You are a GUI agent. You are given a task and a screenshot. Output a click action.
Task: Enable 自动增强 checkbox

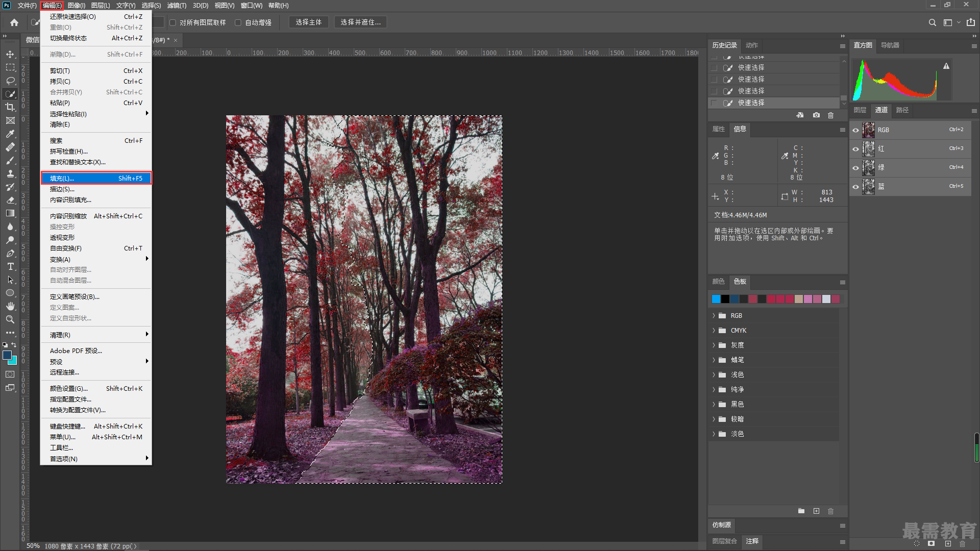click(x=238, y=22)
